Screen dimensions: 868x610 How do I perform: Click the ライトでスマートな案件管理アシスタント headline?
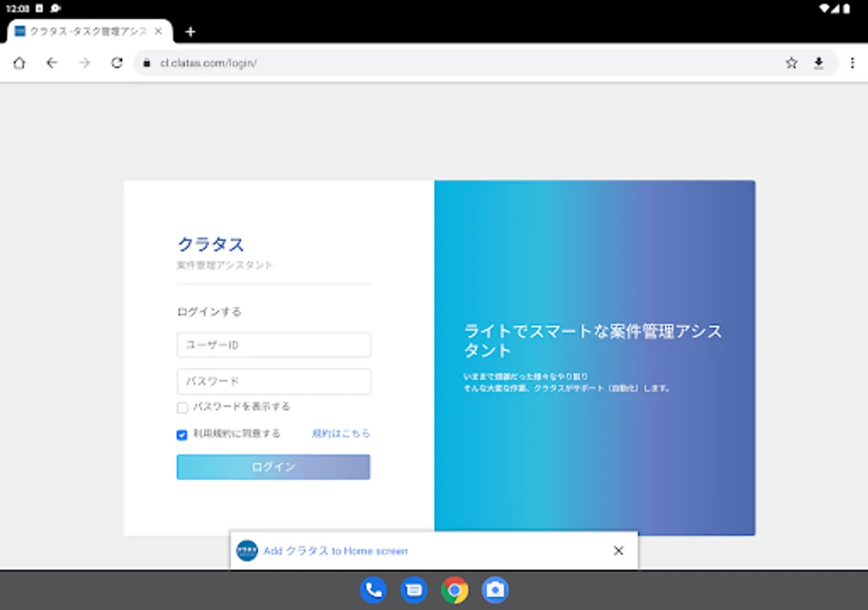tap(593, 341)
